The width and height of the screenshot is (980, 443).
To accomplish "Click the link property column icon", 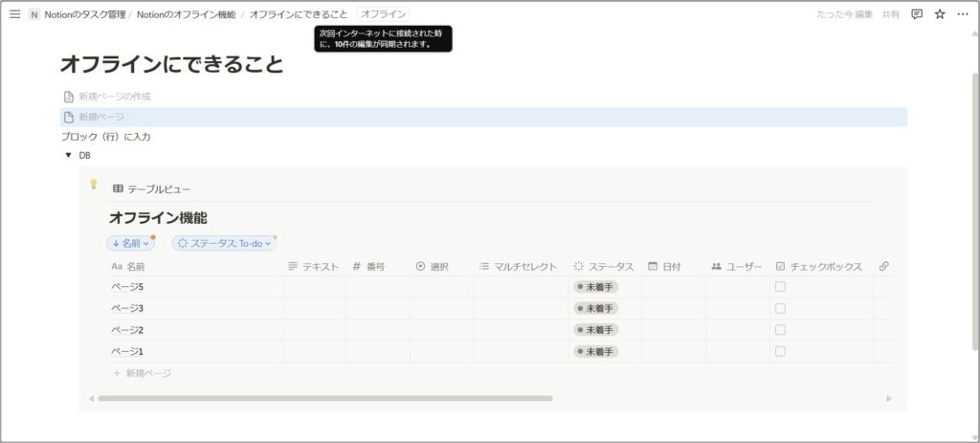I will tap(883, 266).
